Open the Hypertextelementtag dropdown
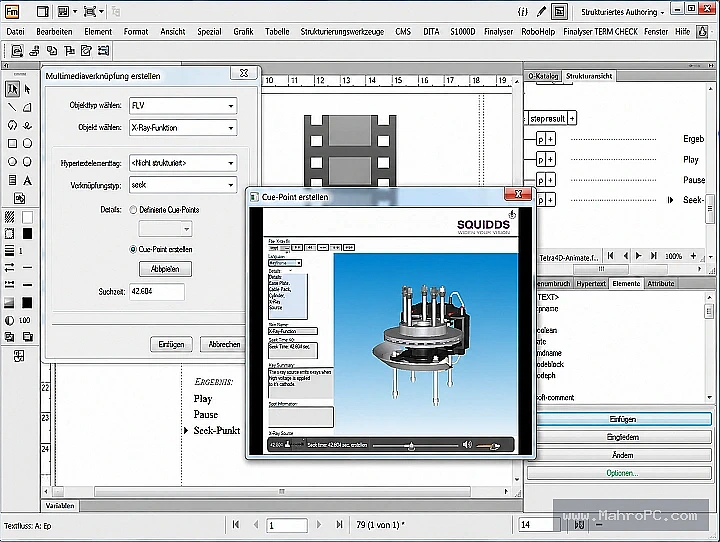The image size is (720, 542). [x=183, y=163]
